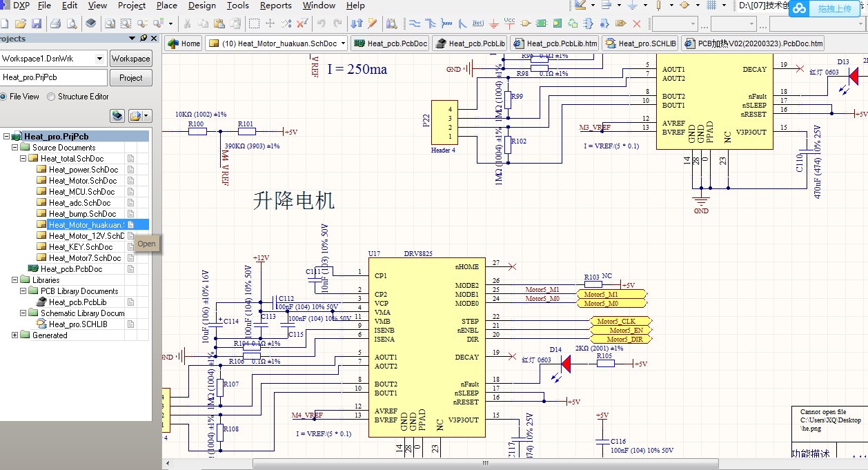Collapse the Libraries folder
868x470 pixels.
pos(15,280)
